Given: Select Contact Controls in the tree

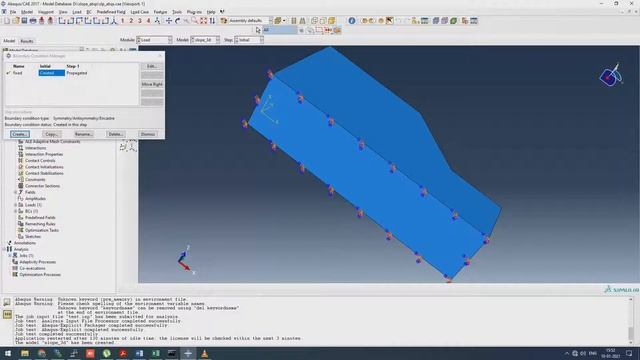Looking at the screenshot, I should (x=40, y=161).
